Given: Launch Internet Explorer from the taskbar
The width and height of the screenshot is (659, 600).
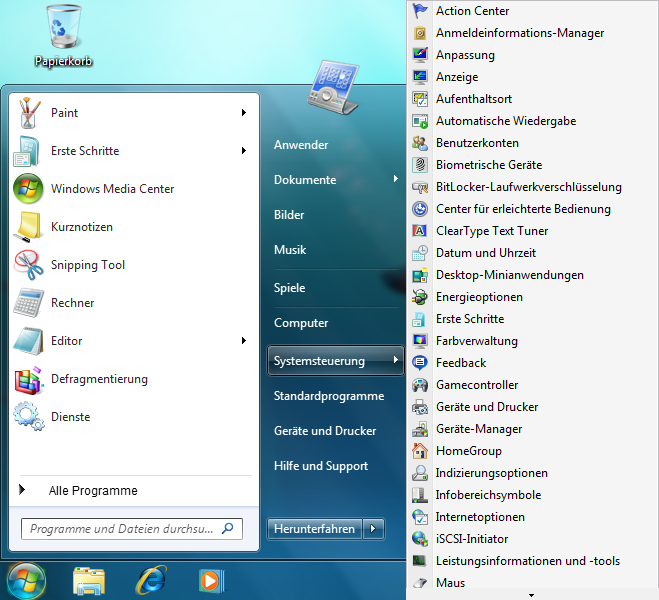Looking at the screenshot, I should (x=151, y=580).
